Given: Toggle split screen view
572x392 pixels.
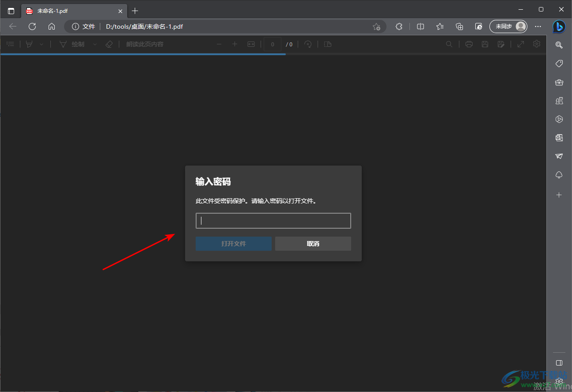Looking at the screenshot, I should [x=420, y=26].
